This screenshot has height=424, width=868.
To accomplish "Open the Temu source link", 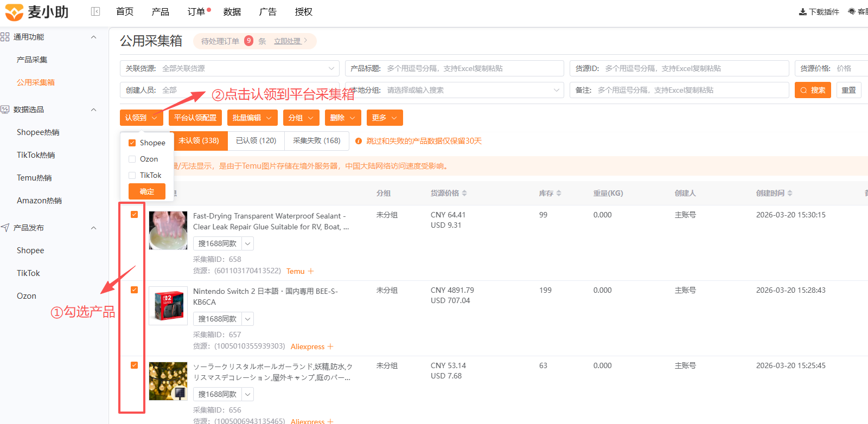I will 296,271.
